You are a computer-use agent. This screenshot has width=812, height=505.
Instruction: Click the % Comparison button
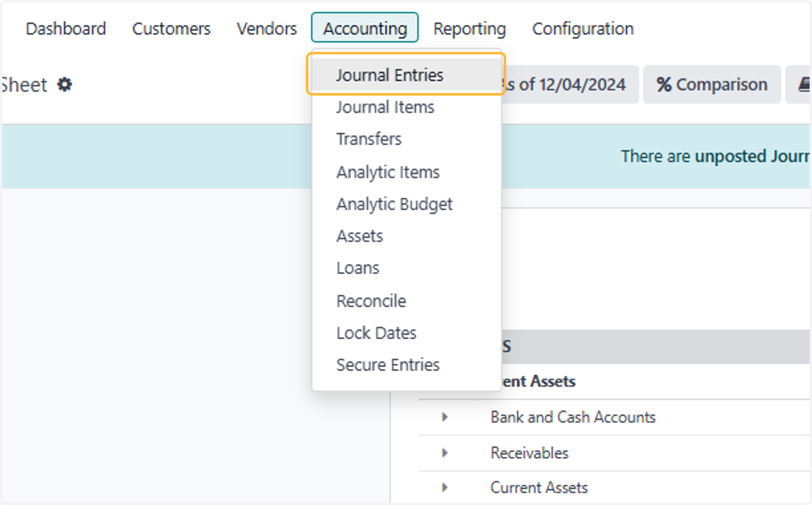[712, 85]
